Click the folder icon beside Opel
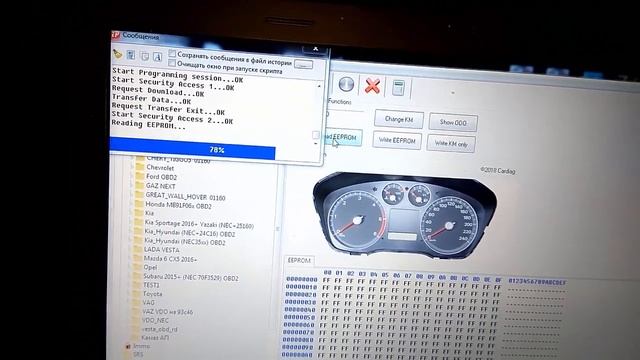This screenshot has width=640, height=360. click(x=137, y=267)
